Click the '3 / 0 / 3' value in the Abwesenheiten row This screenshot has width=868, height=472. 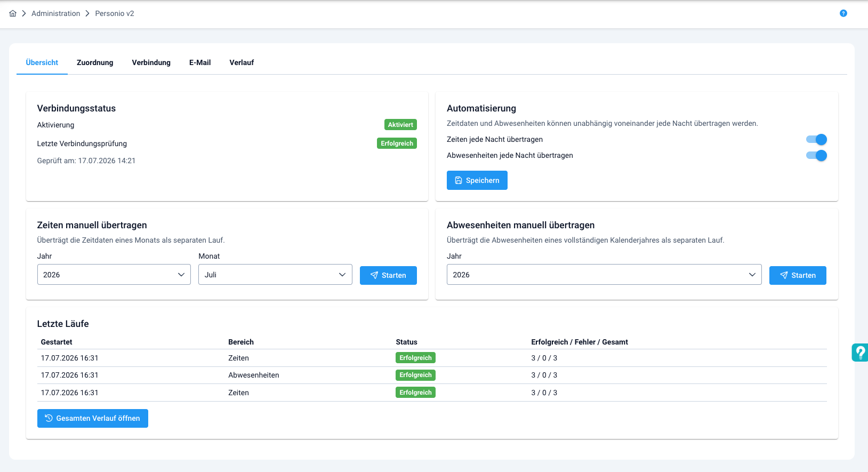tap(544, 375)
